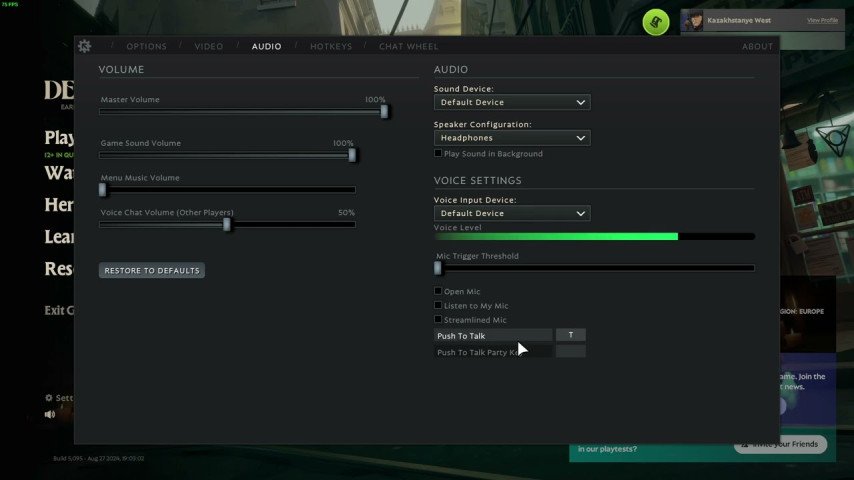854x480 pixels.
Task: Open the Voice Input Device dropdown
Action: (511, 213)
